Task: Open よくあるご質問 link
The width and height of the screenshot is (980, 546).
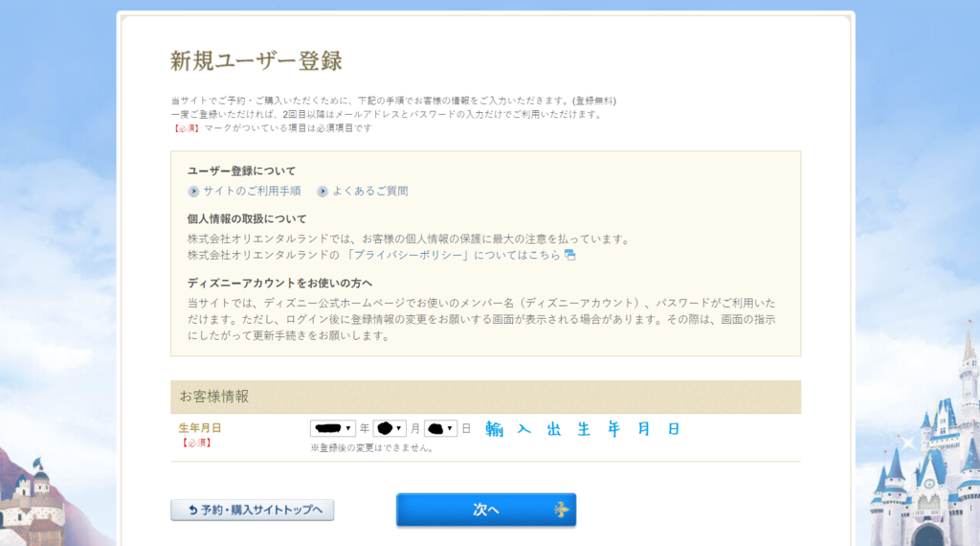Action: pyautogui.click(x=370, y=191)
